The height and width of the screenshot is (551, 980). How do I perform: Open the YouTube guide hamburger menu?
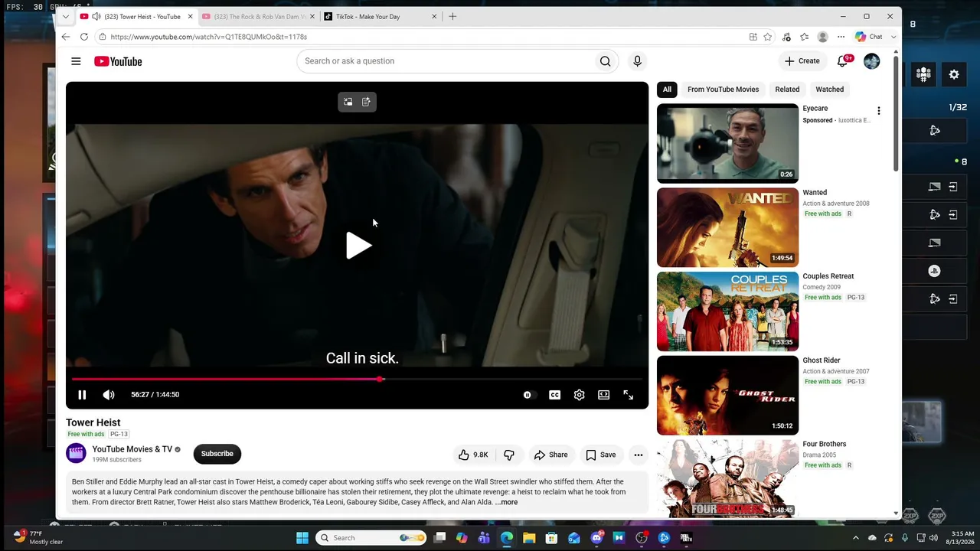coord(76,61)
